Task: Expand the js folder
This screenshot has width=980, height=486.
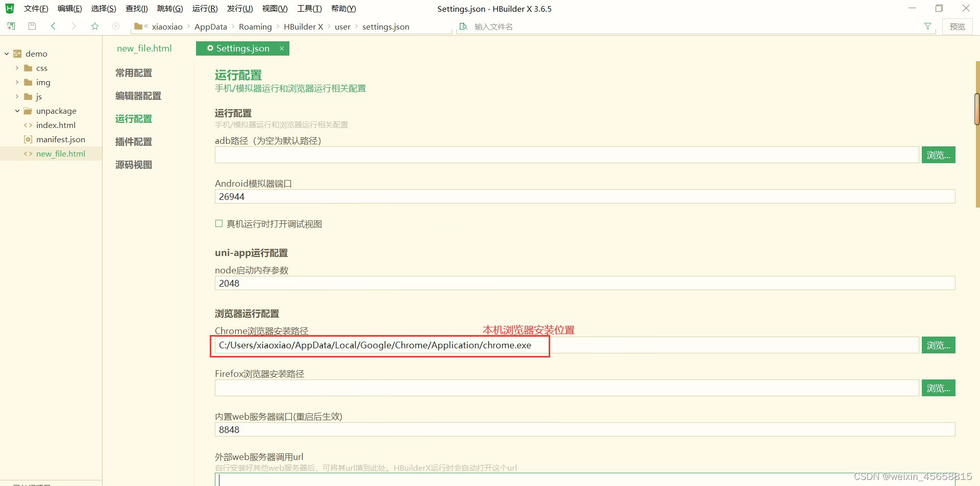Action: [17, 96]
